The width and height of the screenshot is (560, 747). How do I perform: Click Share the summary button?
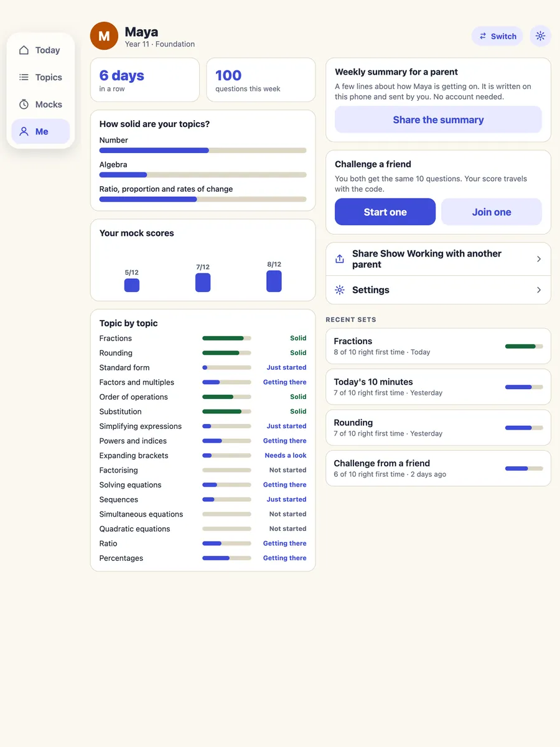click(438, 120)
